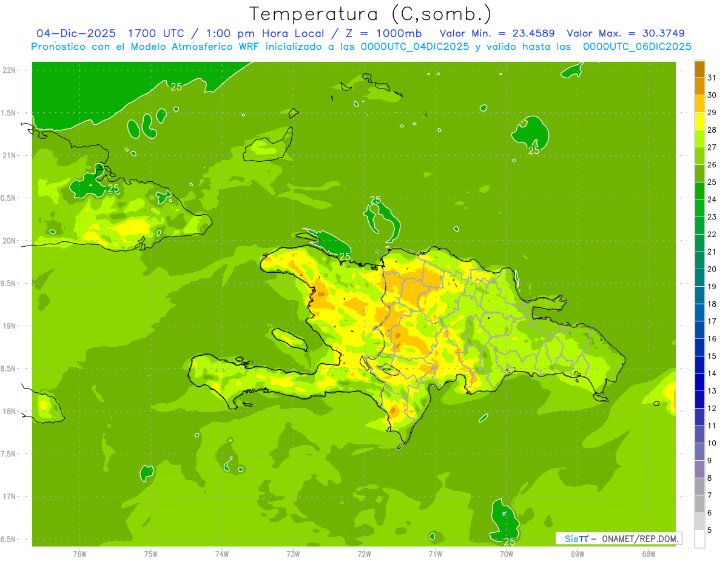
Task: Click the legend value '29'
Action: click(712, 112)
